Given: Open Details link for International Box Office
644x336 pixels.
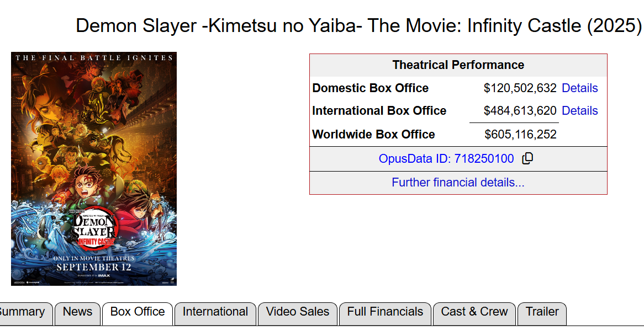Looking at the screenshot, I should [x=579, y=111].
